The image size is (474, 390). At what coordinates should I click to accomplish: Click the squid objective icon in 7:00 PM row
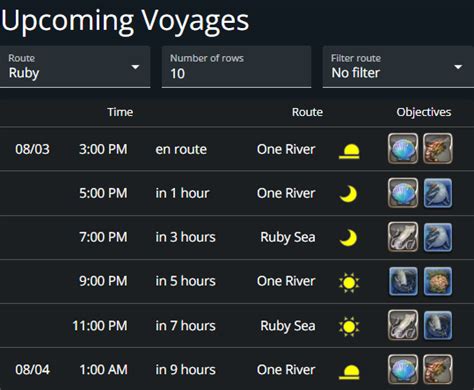tap(403, 237)
